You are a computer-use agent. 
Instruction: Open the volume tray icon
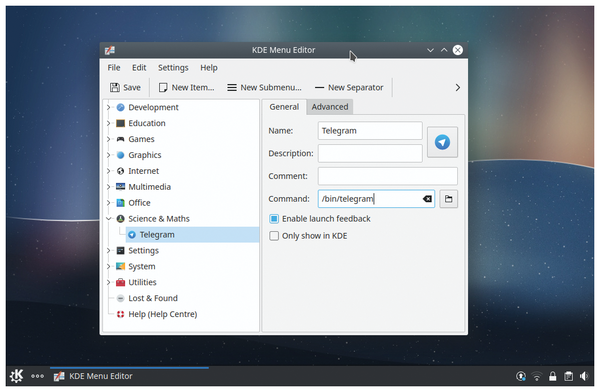pyautogui.click(x=584, y=376)
